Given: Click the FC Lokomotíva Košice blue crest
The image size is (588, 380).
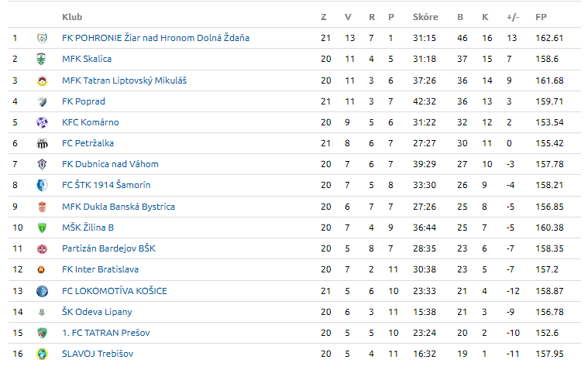Looking at the screenshot, I should point(42,291).
